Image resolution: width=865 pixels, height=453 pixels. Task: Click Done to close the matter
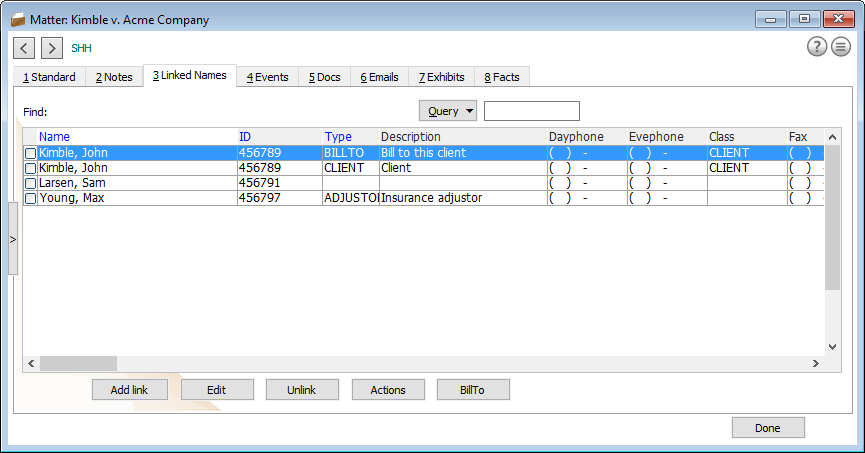point(767,428)
